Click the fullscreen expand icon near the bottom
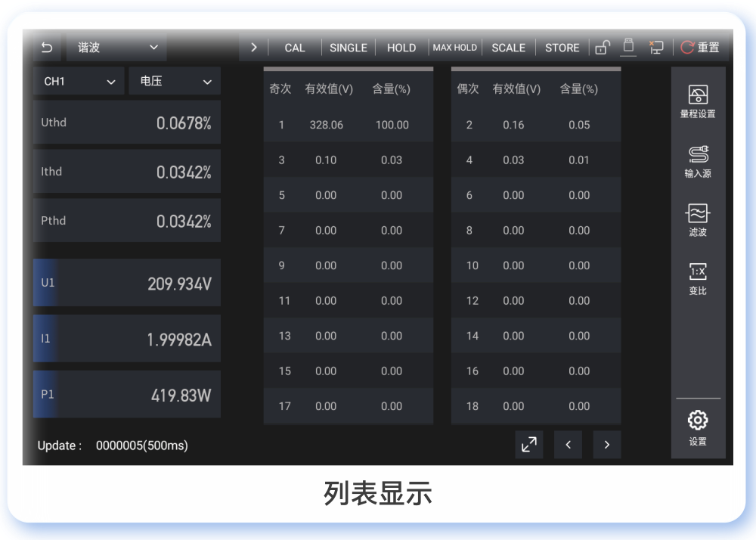The image size is (756, 540). point(528,445)
